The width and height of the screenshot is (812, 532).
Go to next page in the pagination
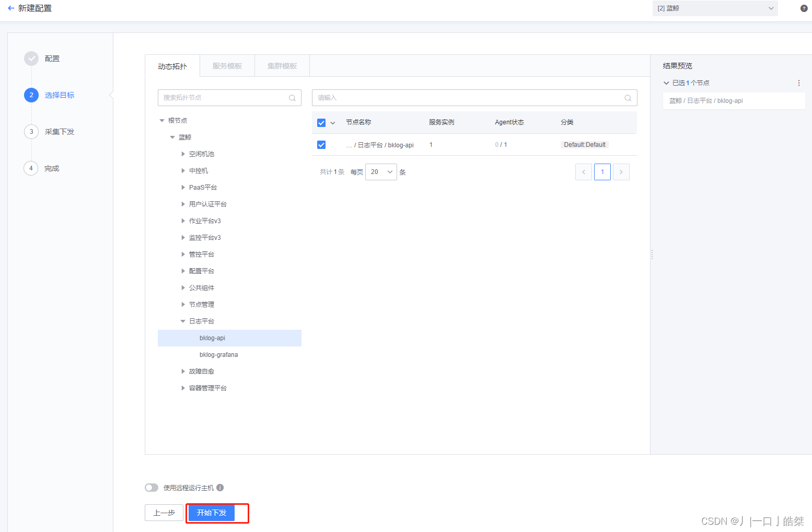pyautogui.click(x=621, y=172)
